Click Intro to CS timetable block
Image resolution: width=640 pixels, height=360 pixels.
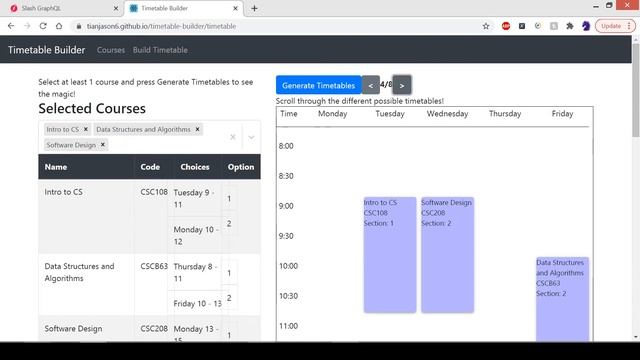[x=390, y=255]
